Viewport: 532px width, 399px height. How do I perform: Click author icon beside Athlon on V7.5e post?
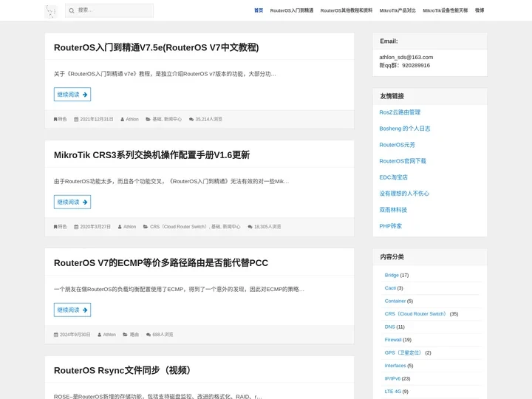pyautogui.click(x=122, y=120)
